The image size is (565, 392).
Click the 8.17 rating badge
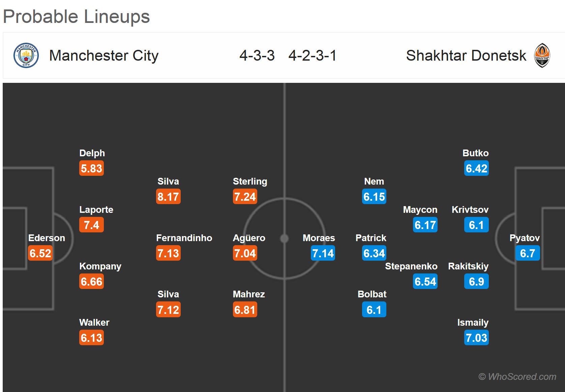tap(168, 197)
